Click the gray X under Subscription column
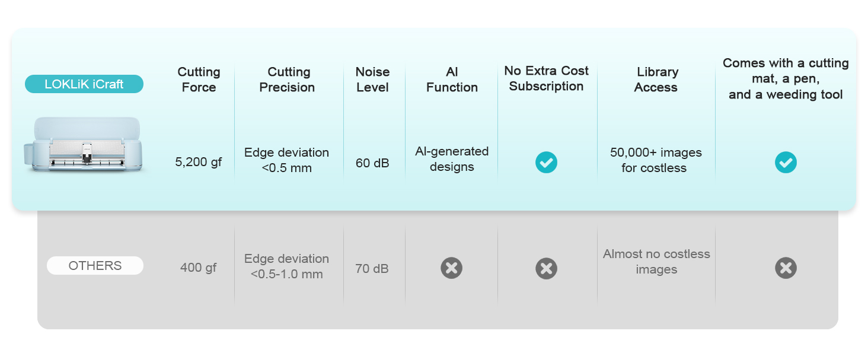The image size is (868, 356). pyautogui.click(x=546, y=268)
